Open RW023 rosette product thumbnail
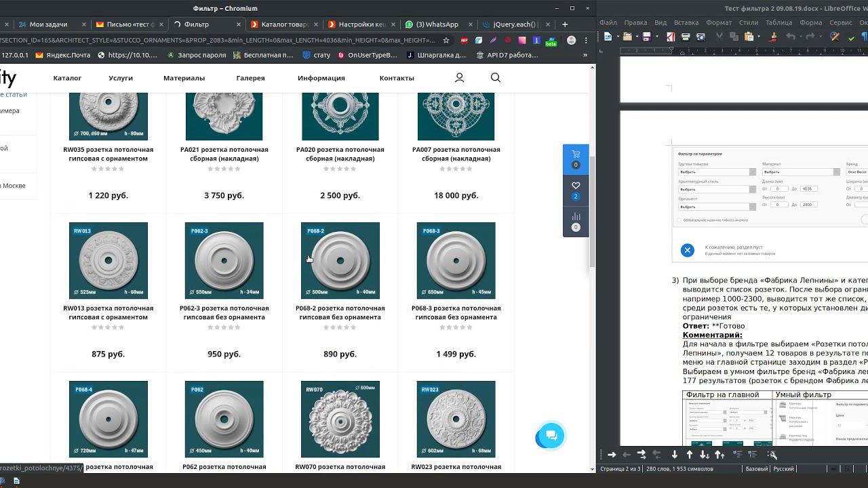 (x=456, y=419)
